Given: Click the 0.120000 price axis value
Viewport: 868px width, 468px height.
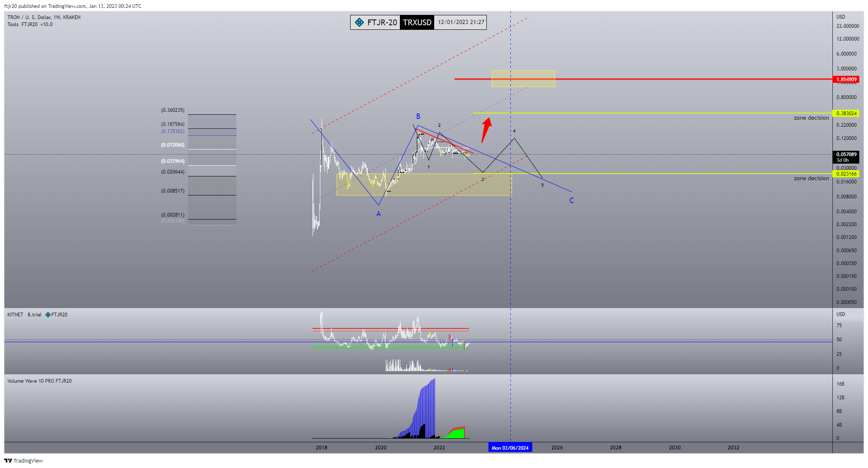Looking at the screenshot, I should 846,138.
